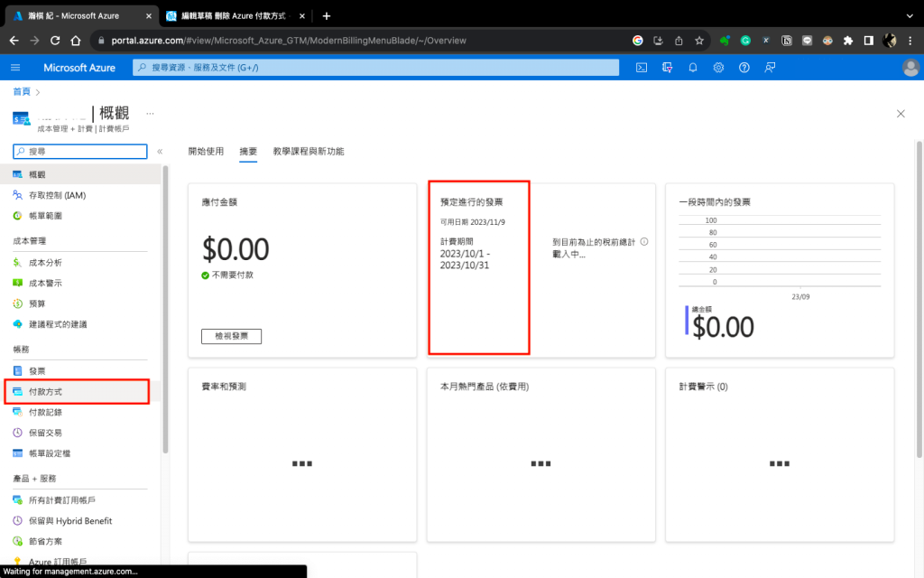Click the 應付金額 card title
The height and width of the screenshot is (578, 924).
[219, 202]
